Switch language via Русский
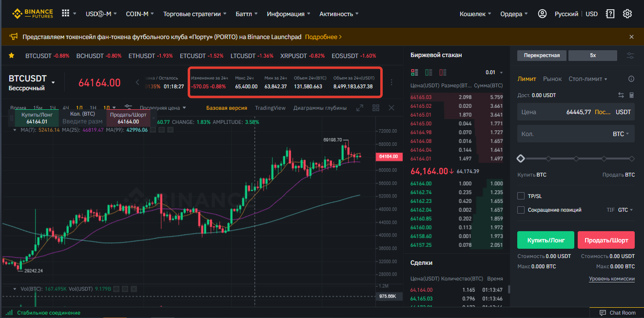 pos(566,14)
